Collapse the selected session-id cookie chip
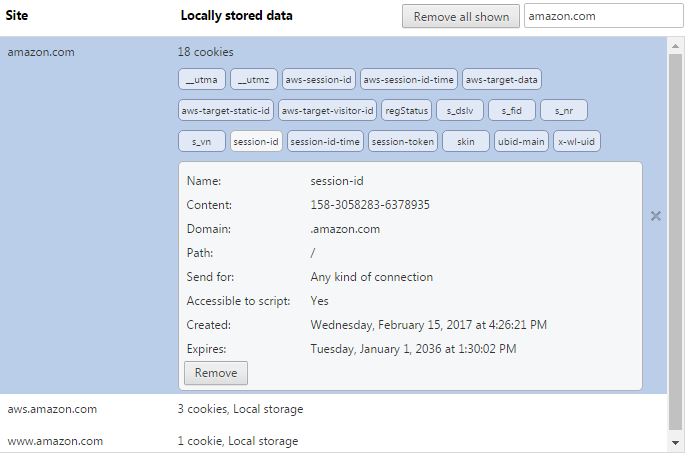Screen dimensions: 689x467 pyautogui.click(x=256, y=141)
